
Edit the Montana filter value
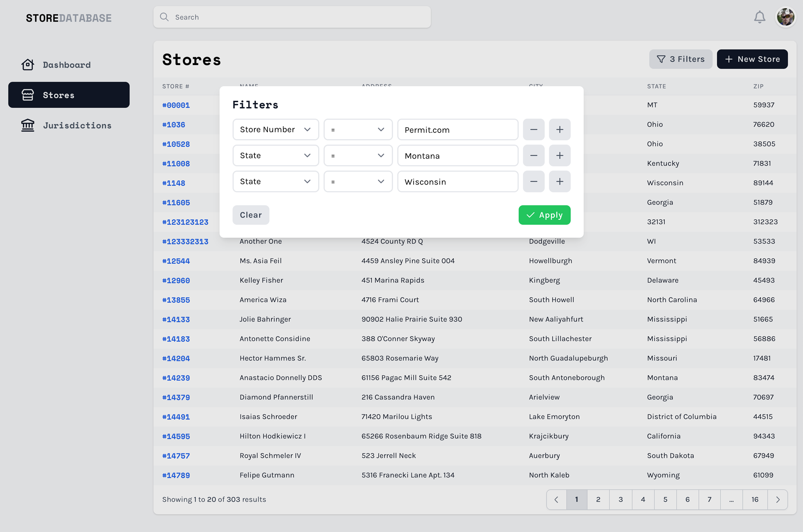coord(458,156)
